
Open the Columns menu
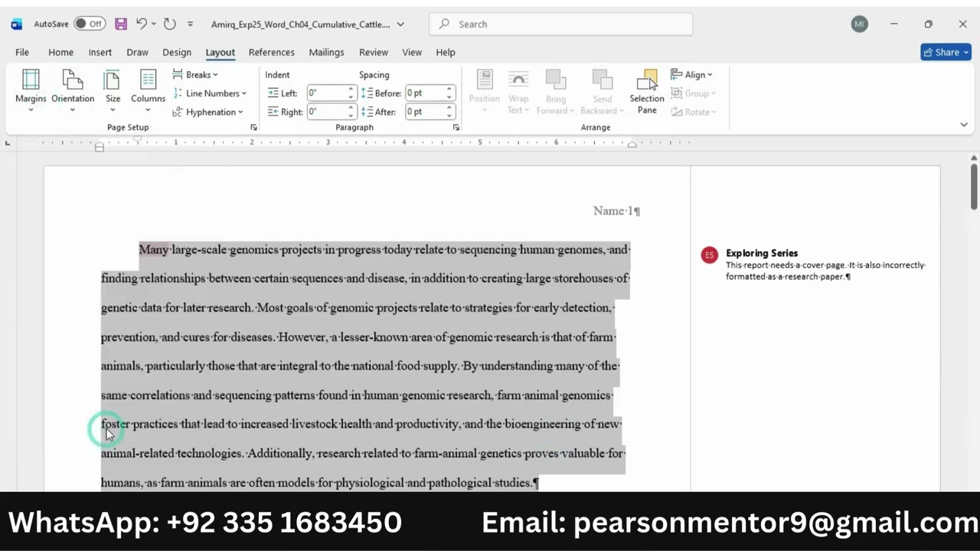(148, 91)
